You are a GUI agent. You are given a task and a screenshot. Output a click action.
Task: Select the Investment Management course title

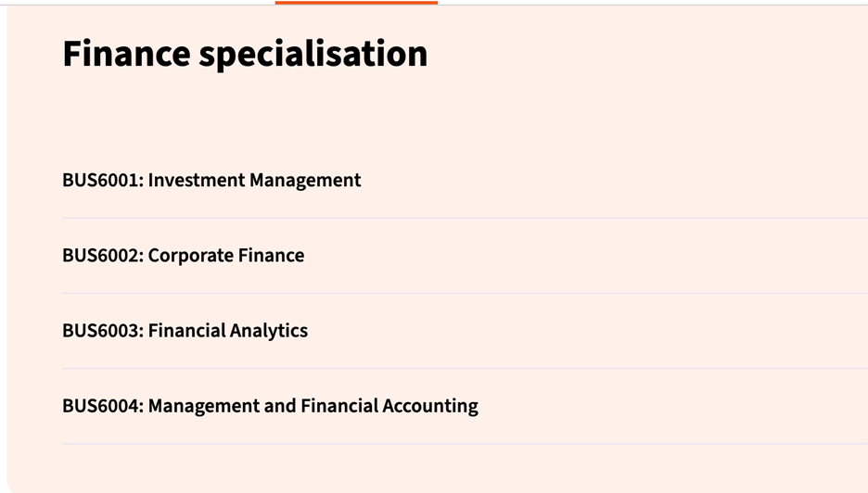point(254,181)
